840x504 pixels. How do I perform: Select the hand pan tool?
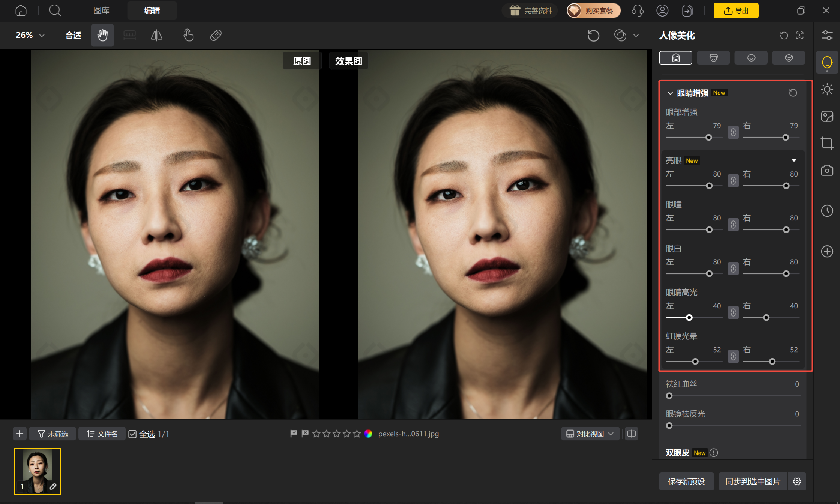102,35
